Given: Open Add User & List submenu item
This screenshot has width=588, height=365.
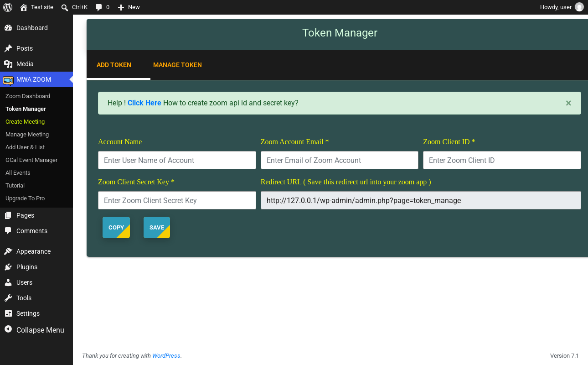Looking at the screenshot, I should point(25,147).
